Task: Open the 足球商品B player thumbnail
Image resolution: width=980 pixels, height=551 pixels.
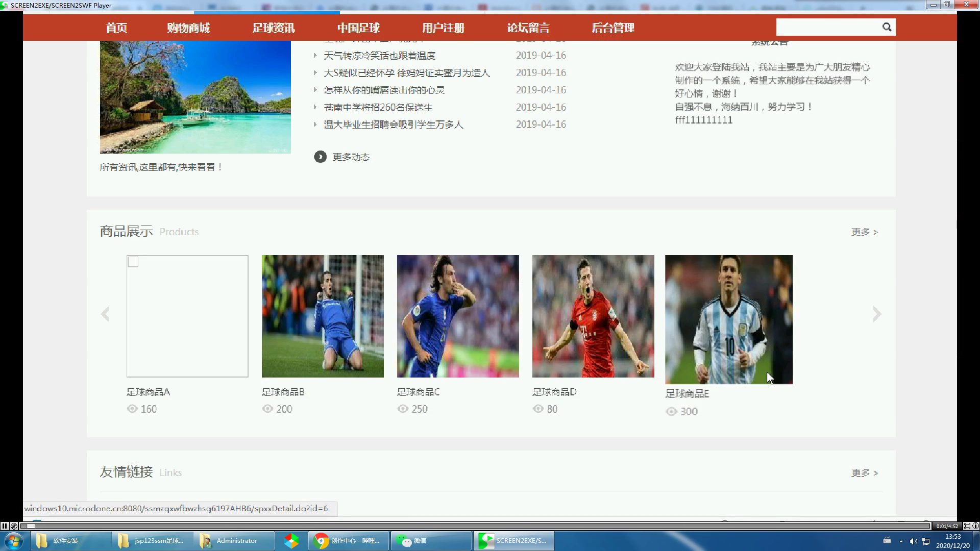Action: pos(323,316)
